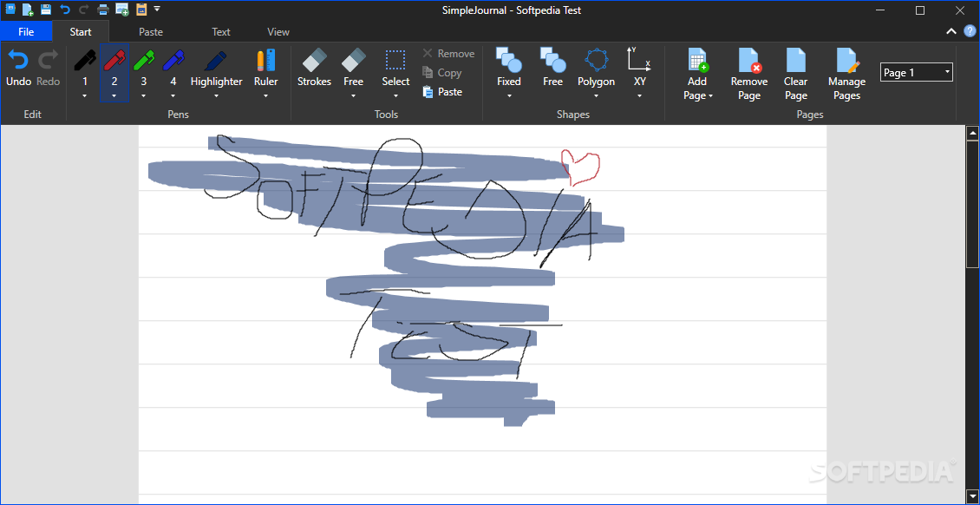Choose the Free shapes tool
Screen dimensions: 980x505
point(553,68)
